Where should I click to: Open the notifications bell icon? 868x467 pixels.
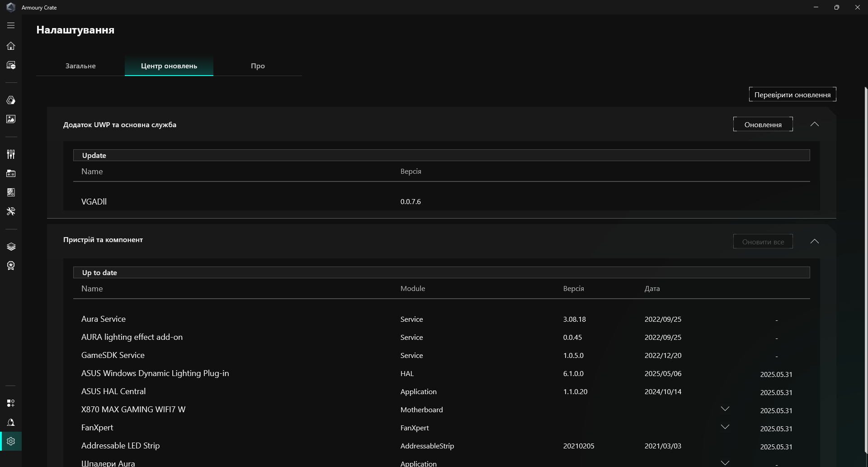pos(11,422)
